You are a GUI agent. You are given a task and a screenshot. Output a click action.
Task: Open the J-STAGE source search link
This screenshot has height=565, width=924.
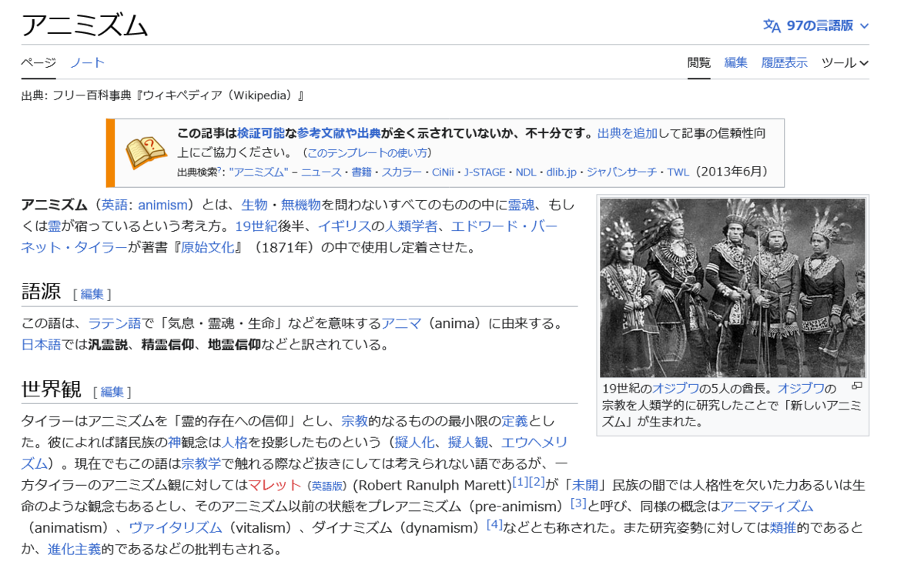point(484,172)
